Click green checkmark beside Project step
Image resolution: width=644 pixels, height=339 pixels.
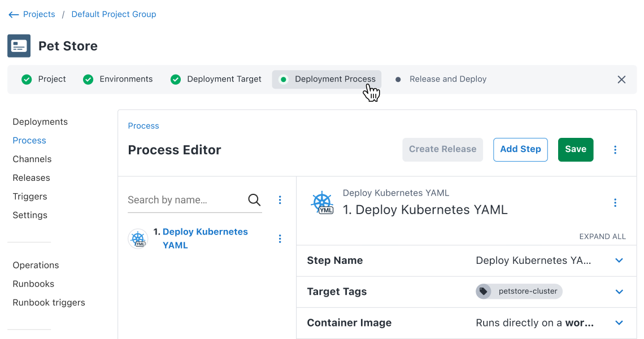click(27, 79)
